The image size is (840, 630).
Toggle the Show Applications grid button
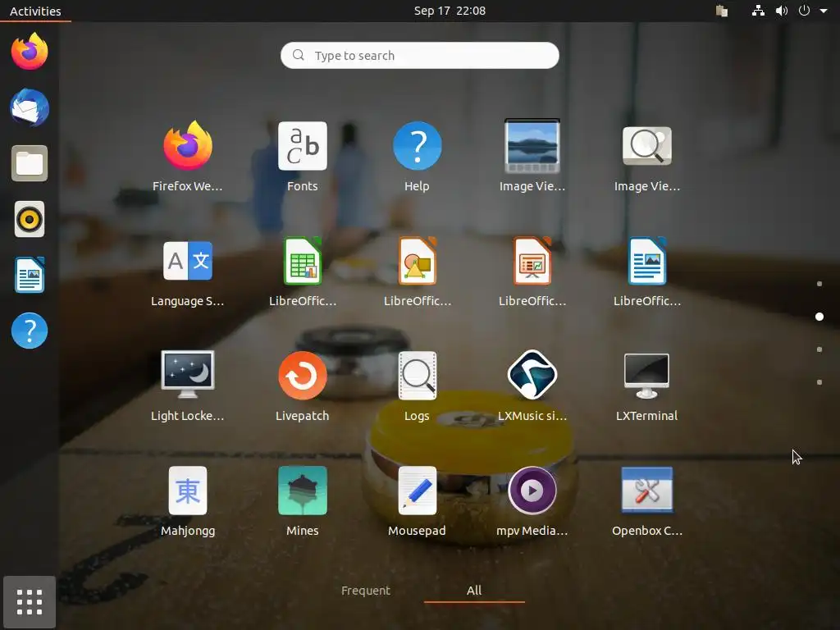click(x=30, y=601)
